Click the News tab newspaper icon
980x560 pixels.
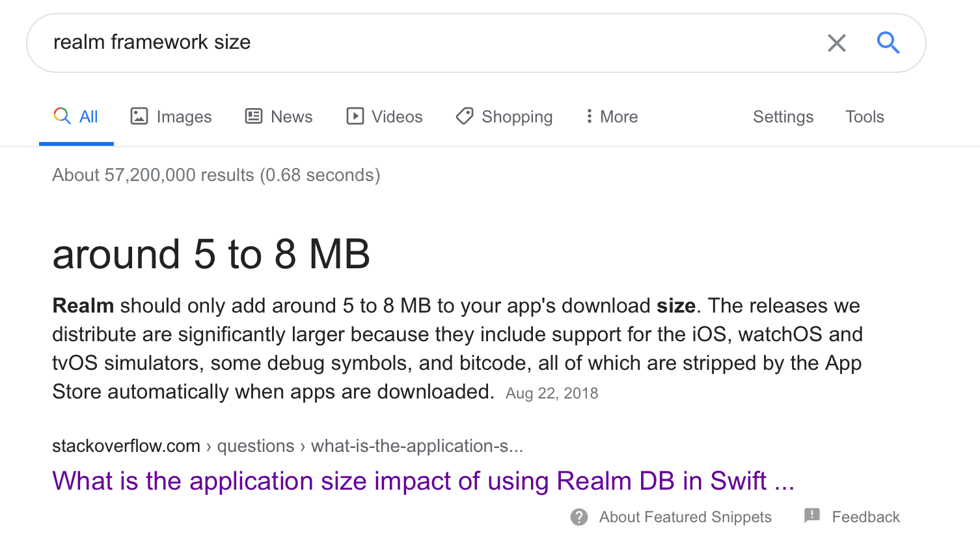pos(253,116)
